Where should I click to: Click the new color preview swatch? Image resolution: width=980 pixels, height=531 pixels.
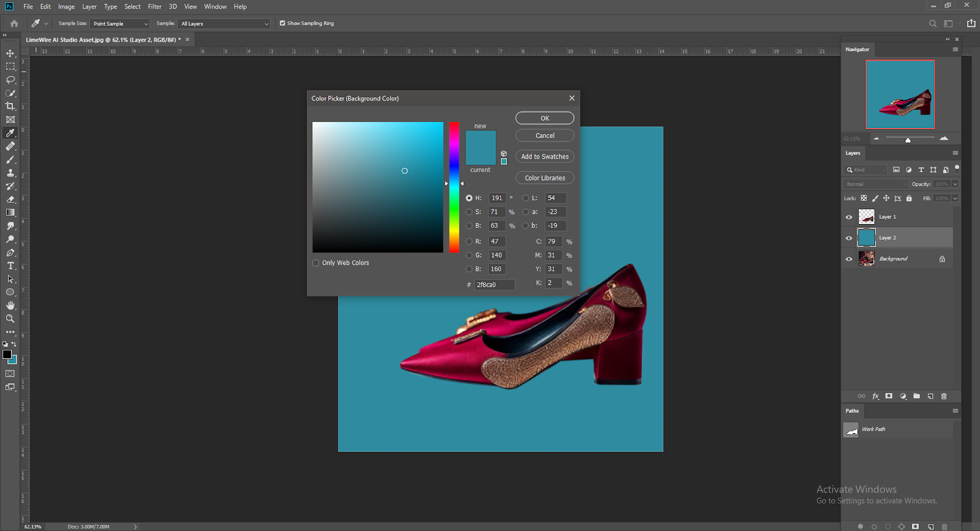pos(481,139)
